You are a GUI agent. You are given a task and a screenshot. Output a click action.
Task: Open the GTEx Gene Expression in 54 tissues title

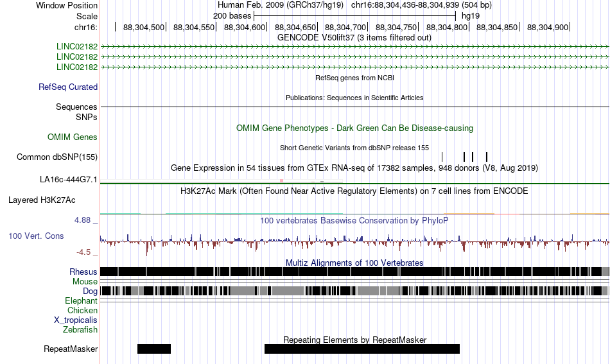pos(354,168)
